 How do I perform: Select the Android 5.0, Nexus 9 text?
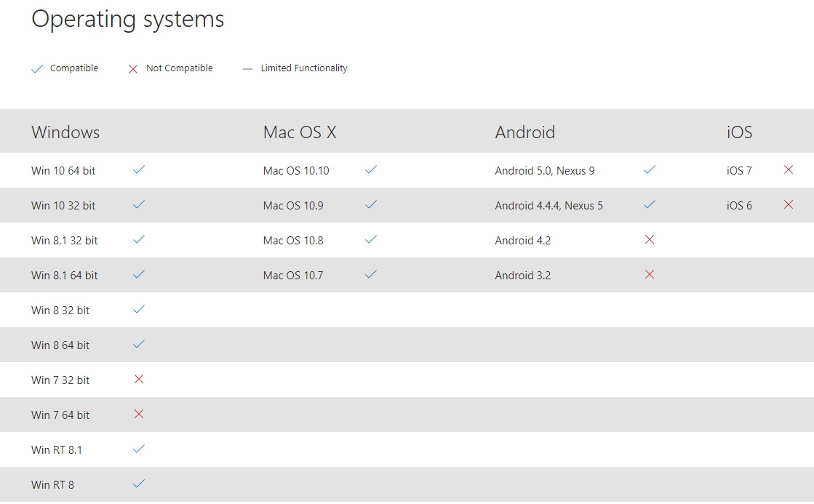[545, 171]
